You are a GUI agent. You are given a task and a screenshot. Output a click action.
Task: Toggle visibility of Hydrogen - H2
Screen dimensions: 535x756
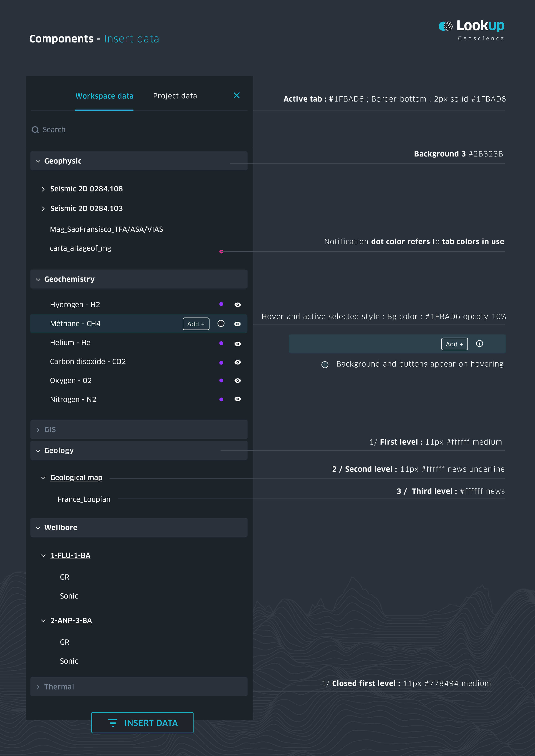pos(238,305)
